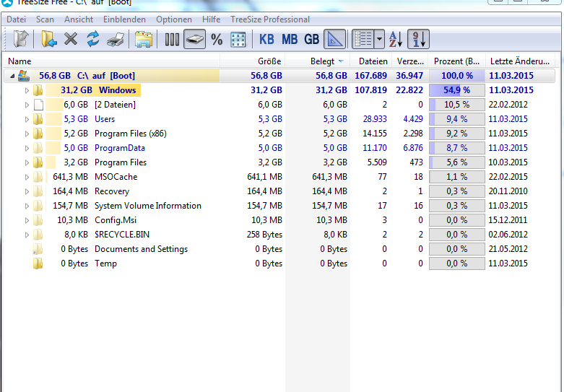Sort alphabetically with the A-Z icon
Image resolution: width=564 pixels, height=392 pixels.
(396, 39)
